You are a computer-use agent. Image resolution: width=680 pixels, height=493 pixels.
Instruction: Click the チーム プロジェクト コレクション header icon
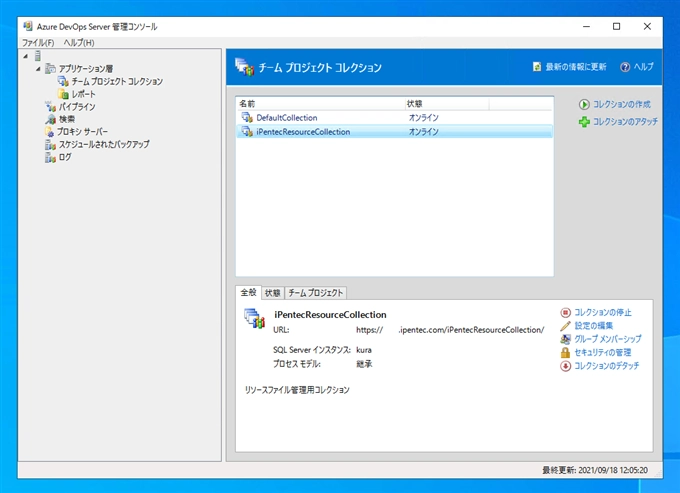(x=244, y=67)
